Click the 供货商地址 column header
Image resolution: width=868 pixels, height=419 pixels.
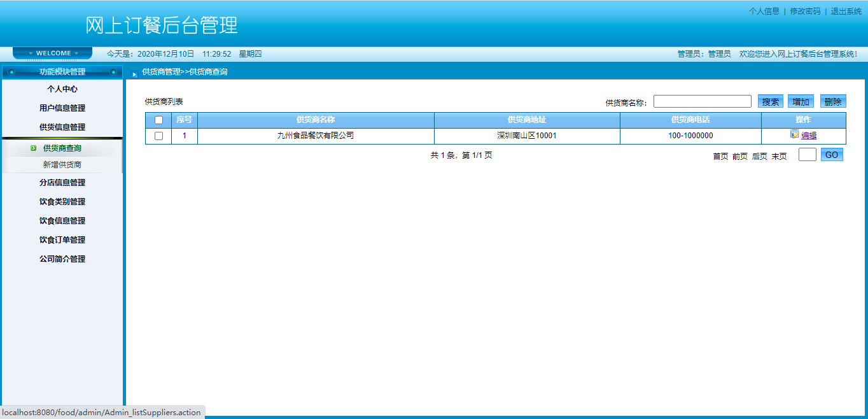click(527, 120)
